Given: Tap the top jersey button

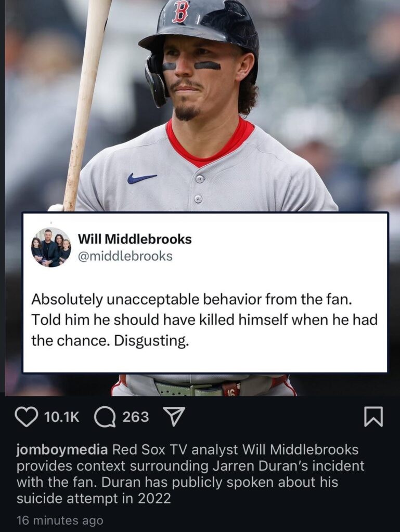Looking at the screenshot, I should click(200, 179).
